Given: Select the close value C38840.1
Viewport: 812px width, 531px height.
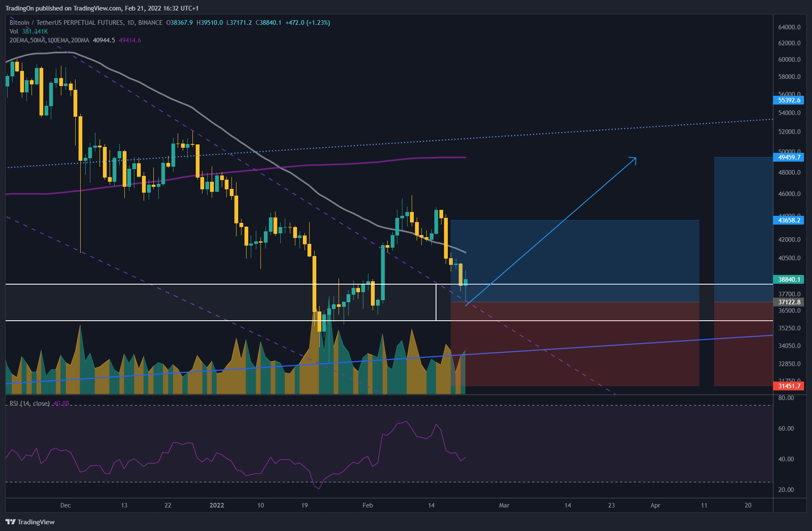Looking at the screenshot, I should point(268,23).
